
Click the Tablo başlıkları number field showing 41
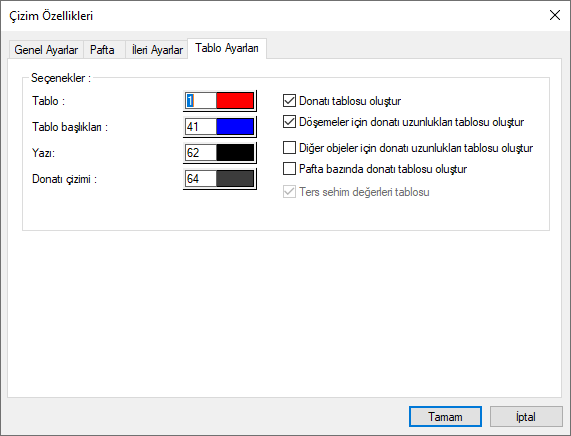201,127
